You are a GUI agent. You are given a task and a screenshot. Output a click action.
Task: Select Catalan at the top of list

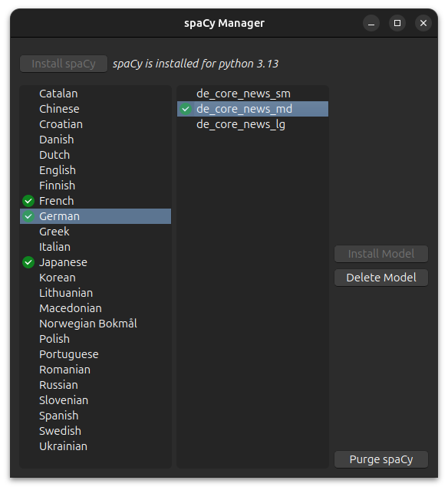tap(95, 94)
